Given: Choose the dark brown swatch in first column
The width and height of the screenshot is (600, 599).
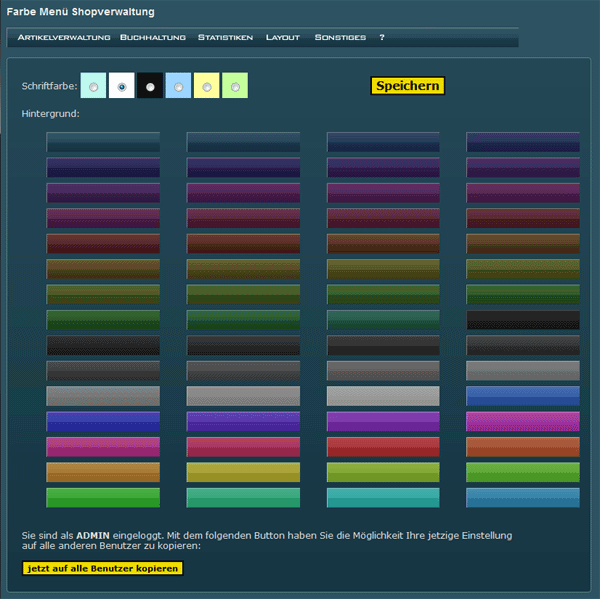Looking at the screenshot, I should pyautogui.click(x=103, y=269).
